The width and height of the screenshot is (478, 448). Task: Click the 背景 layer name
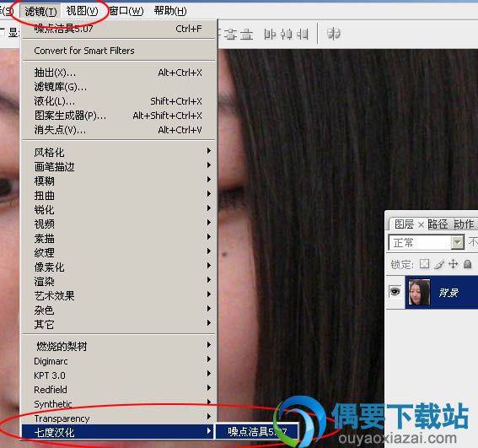(448, 293)
